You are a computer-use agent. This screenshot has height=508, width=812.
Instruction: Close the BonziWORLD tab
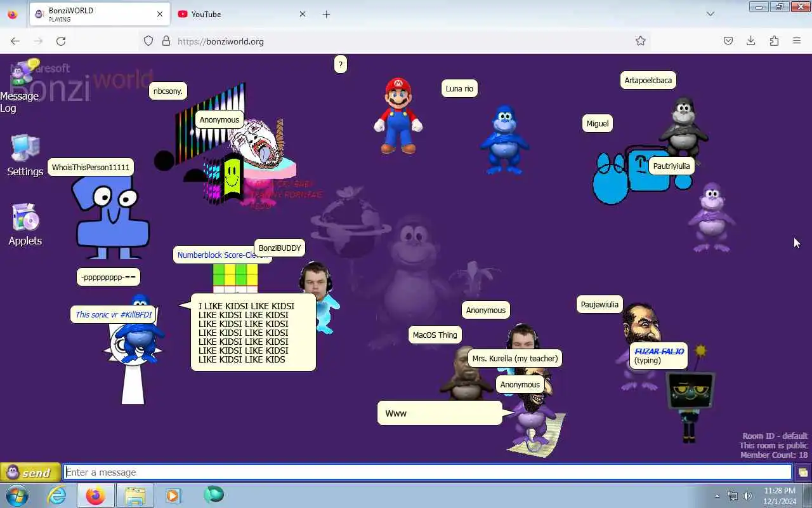pos(160,14)
